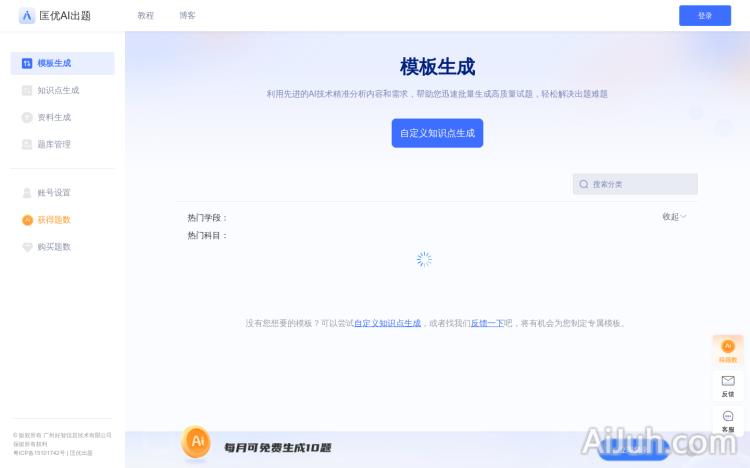Viewport: 750px width, 468px height.
Task: Open the 模板生成 menu item
Action: point(62,63)
